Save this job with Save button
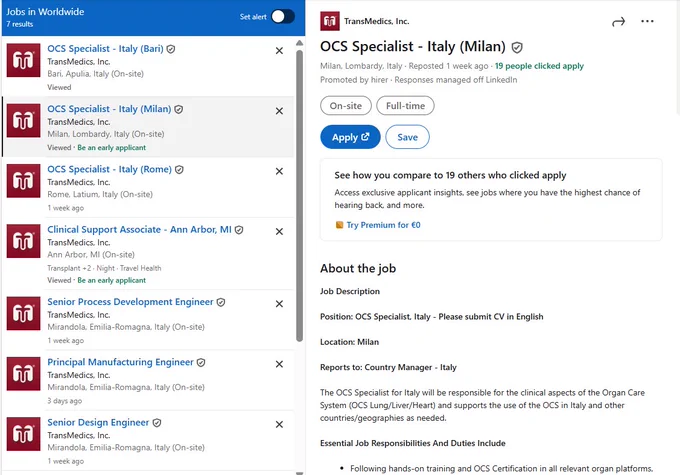The height and width of the screenshot is (475, 680). click(x=408, y=137)
